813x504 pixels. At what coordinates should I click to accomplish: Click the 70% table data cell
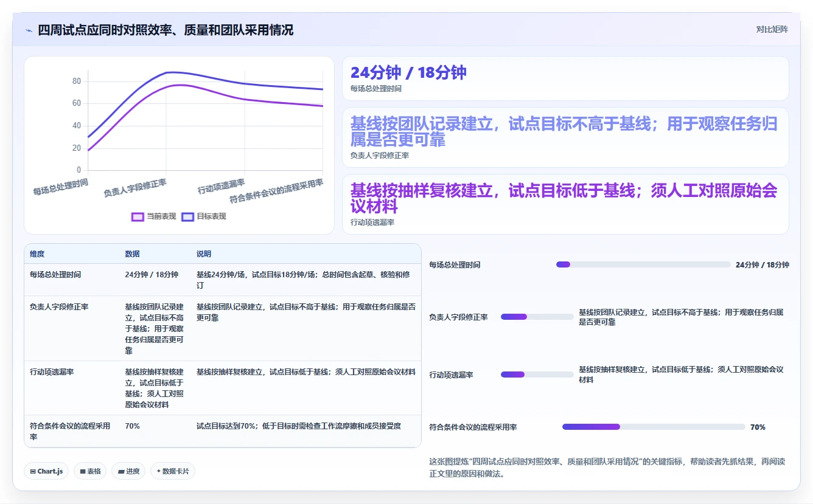click(132, 426)
